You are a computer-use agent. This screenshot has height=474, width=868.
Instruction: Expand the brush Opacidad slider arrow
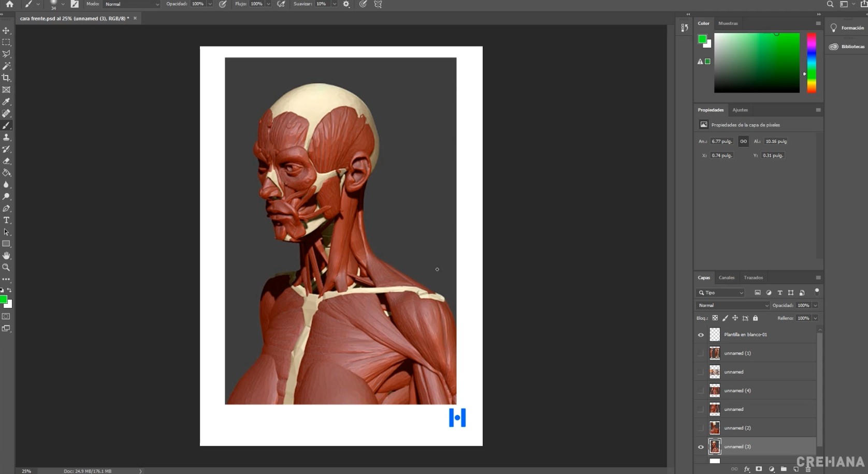[x=210, y=4]
